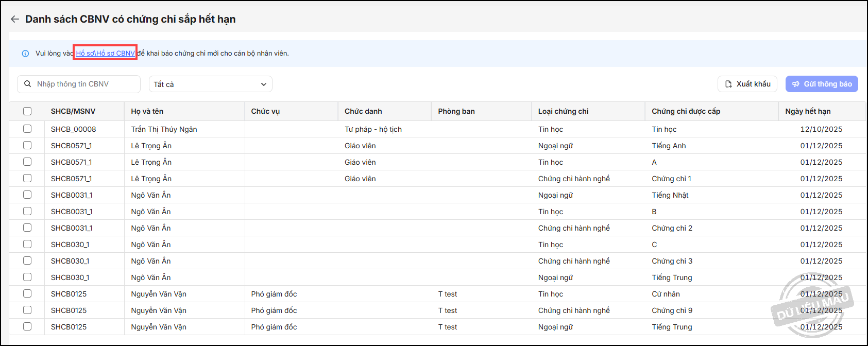868x348 pixels.
Task: Expand the dropdown chevron beside Tất cả
Action: click(x=264, y=84)
